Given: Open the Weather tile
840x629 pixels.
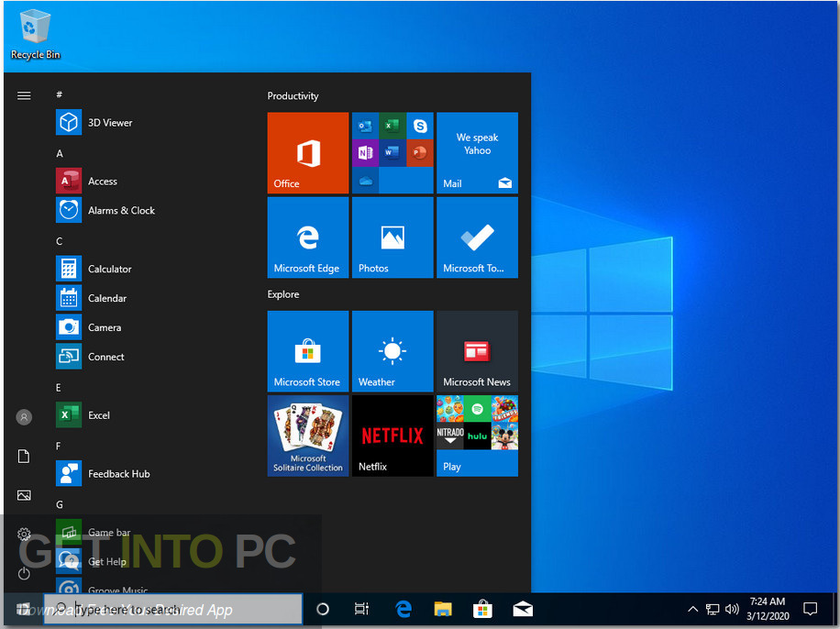Looking at the screenshot, I should pyautogui.click(x=392, y=351).
